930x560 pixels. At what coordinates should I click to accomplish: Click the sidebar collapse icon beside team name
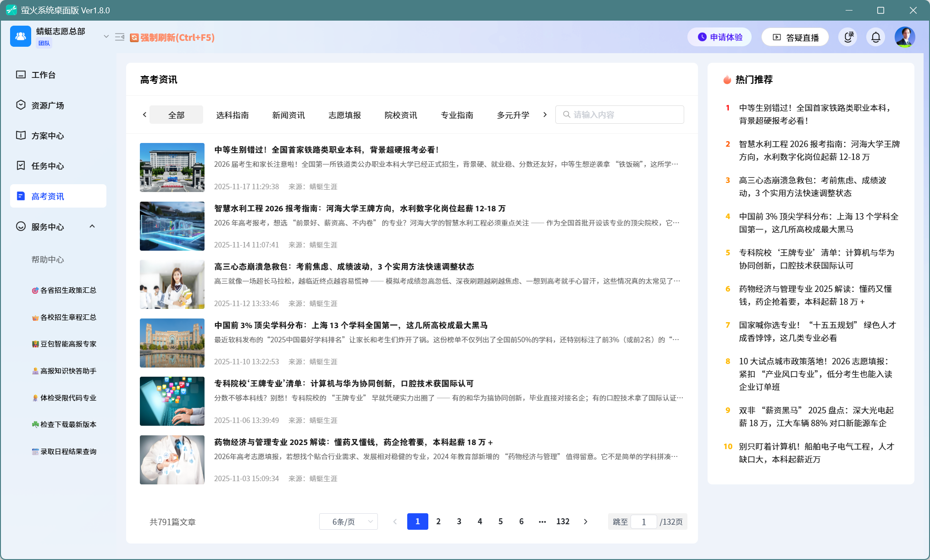119,37
